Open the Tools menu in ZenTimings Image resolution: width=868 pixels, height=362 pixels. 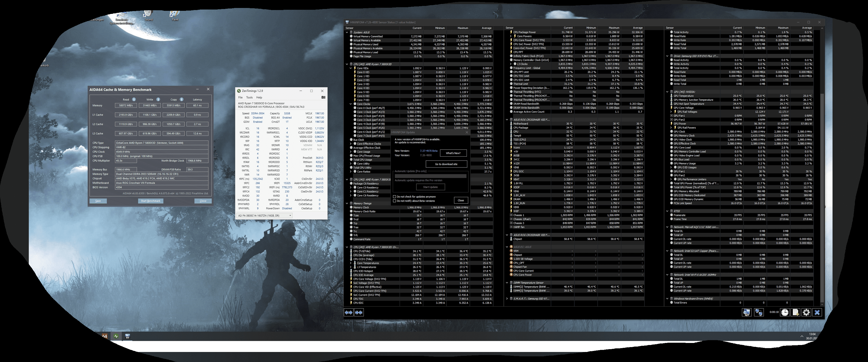[249, 98]
